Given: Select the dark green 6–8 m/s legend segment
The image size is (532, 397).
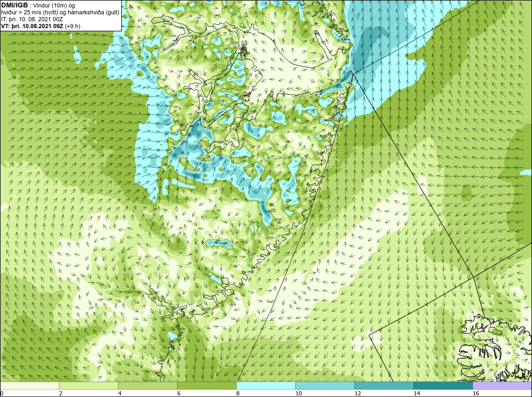Looking at the screenshot, I should point(206,385).
